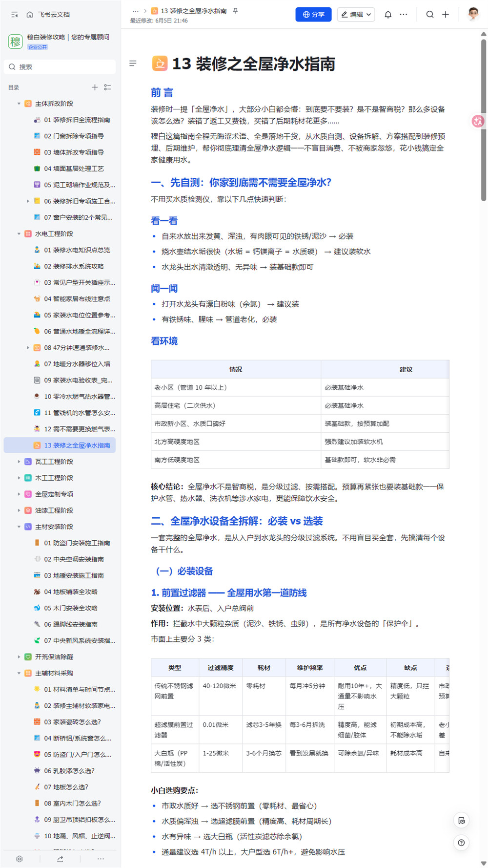Collapse 主辅材料采购 section
Image resolution: width=488 pixels, height=868 pixels.
pos(19,673)
